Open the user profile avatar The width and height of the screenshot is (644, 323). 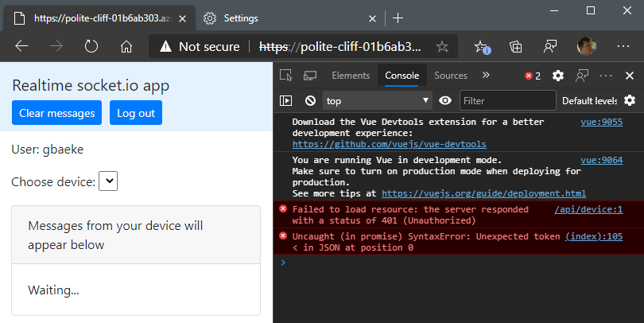pos(587,46)
